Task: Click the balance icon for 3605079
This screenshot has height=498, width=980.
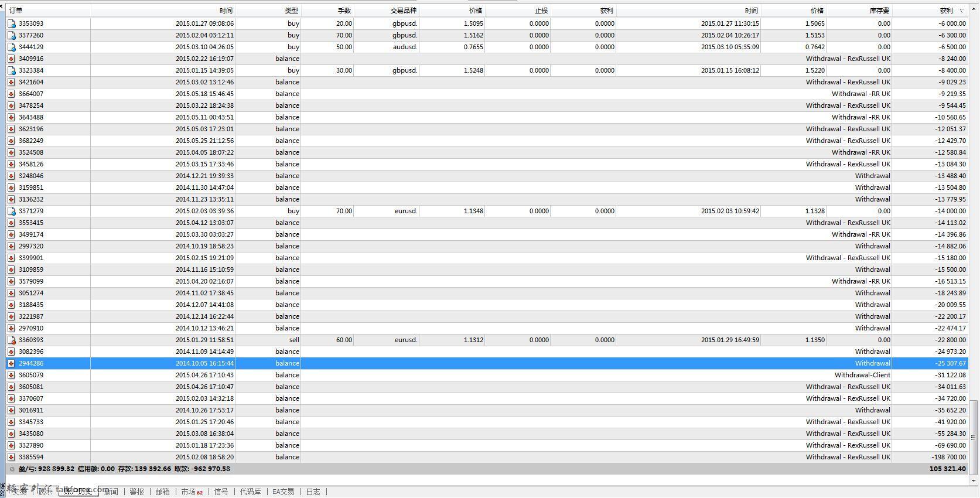Action: point(11,375)
